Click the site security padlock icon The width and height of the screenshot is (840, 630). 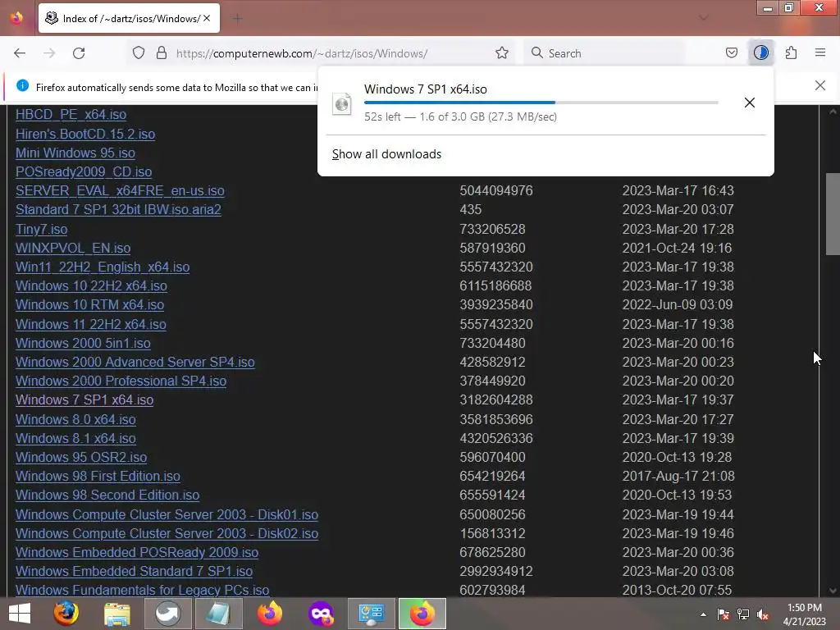coord(162,53)
